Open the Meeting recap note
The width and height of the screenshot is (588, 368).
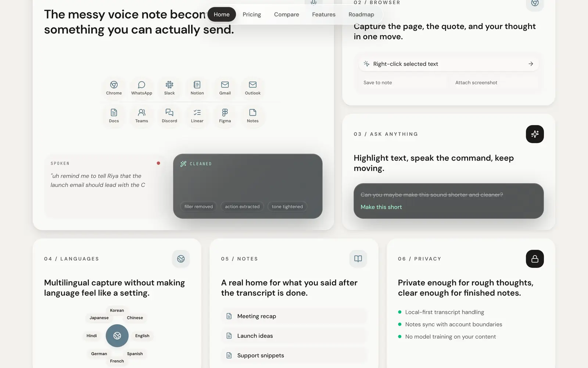point(294,316)
